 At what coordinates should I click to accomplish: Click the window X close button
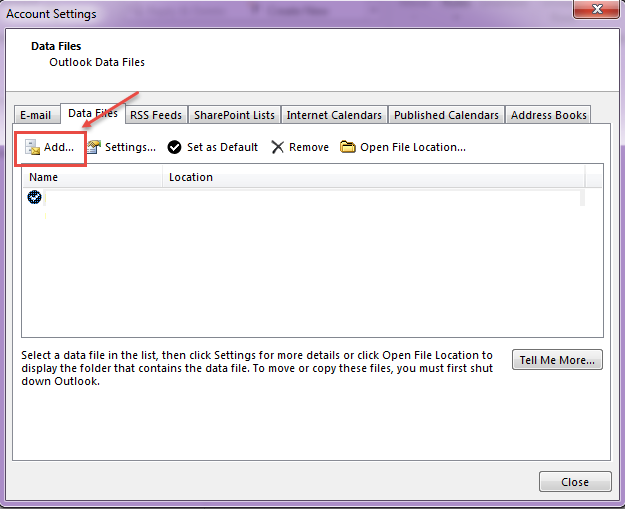click(x=597, y=9)
